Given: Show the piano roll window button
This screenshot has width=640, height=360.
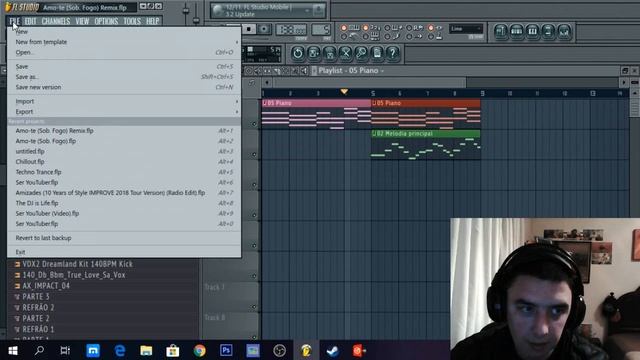Looking at the screenshot, I should [x=532, y=31].
